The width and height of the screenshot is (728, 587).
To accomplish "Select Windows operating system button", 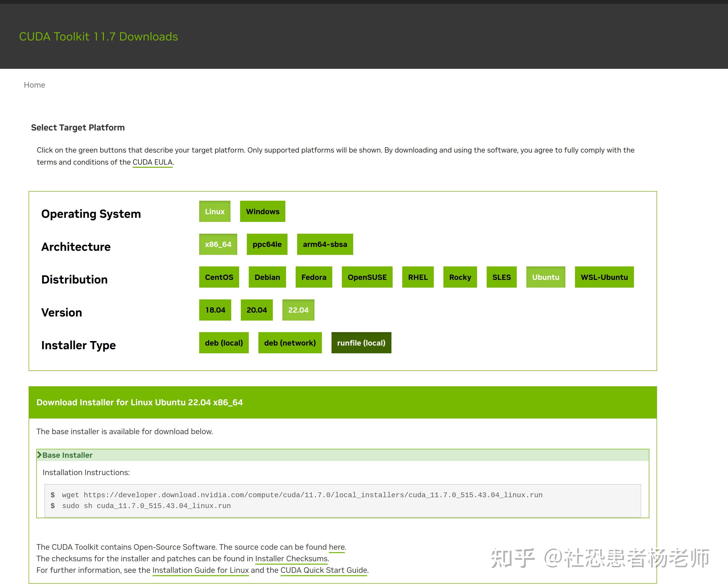I will tap(262, 211).
